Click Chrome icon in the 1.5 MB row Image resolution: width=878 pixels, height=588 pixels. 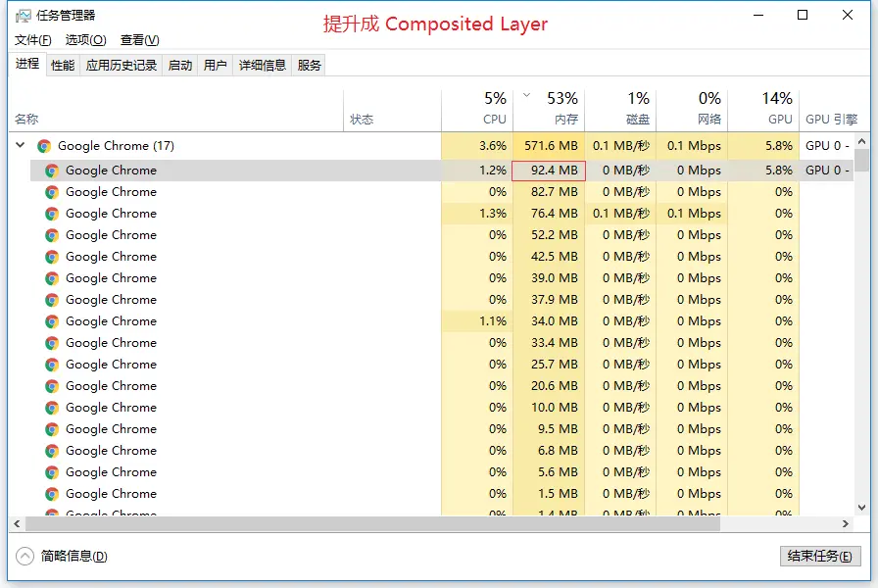[x=52, y=495]
